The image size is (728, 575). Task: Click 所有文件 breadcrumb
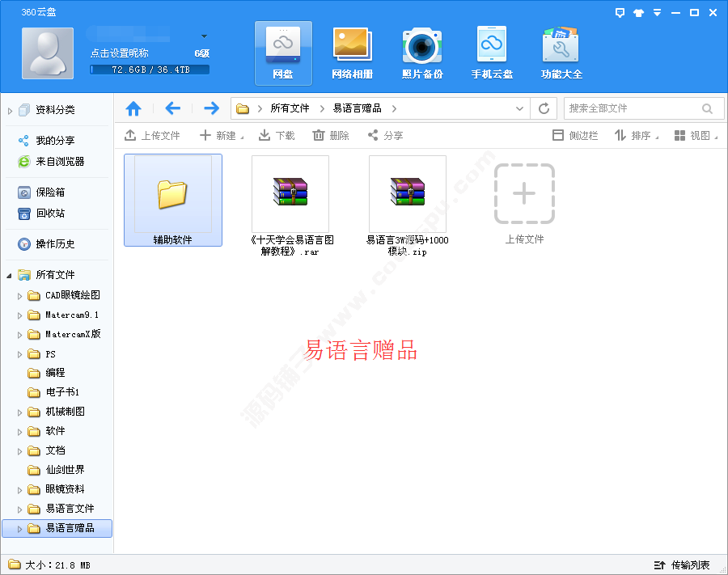point(290,108)
